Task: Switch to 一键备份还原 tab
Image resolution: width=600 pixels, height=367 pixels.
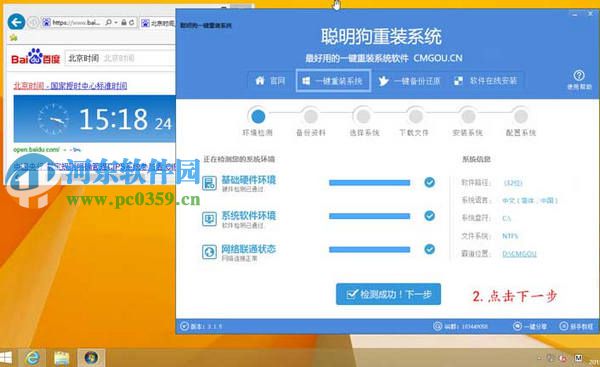Action: click(x=409, y=81)
